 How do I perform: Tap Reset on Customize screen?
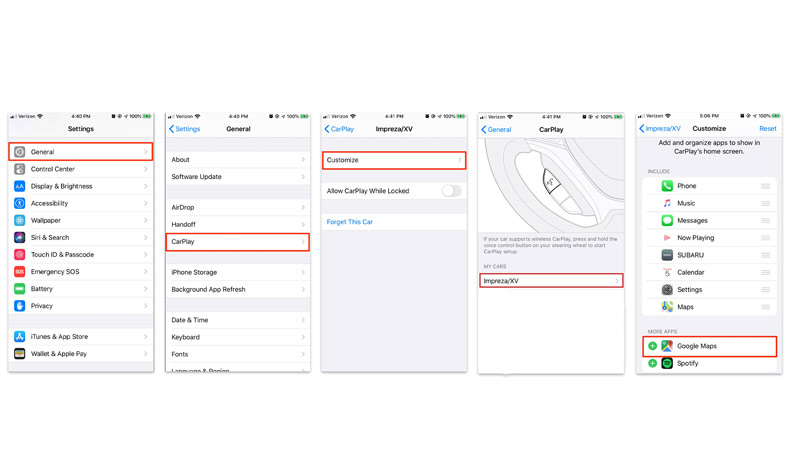pos(767,129)
